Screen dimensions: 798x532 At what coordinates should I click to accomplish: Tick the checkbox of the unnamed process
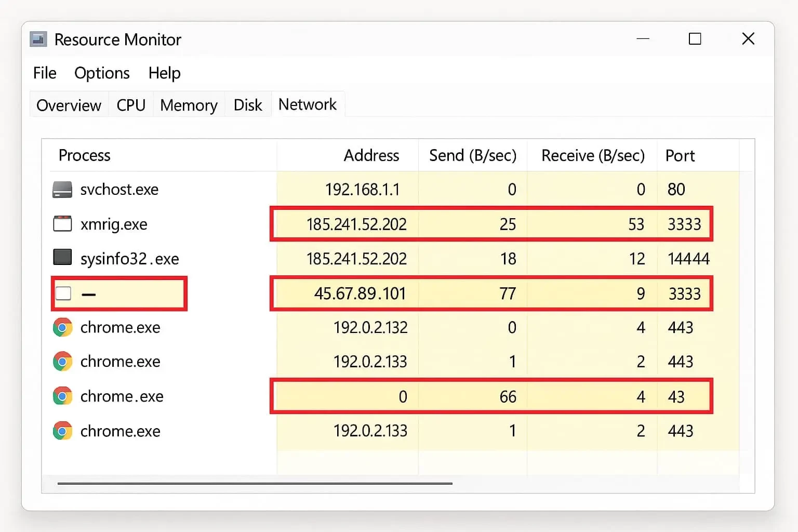[63, 294]
